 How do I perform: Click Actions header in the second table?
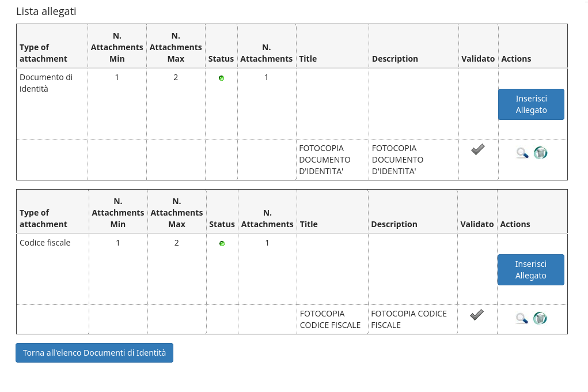tap(515, 224)
